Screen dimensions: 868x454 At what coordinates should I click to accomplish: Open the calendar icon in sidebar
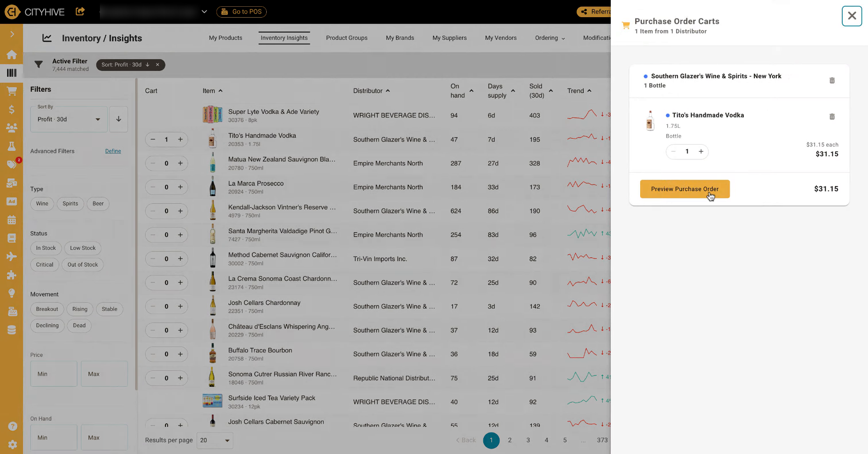pos(12,220)
